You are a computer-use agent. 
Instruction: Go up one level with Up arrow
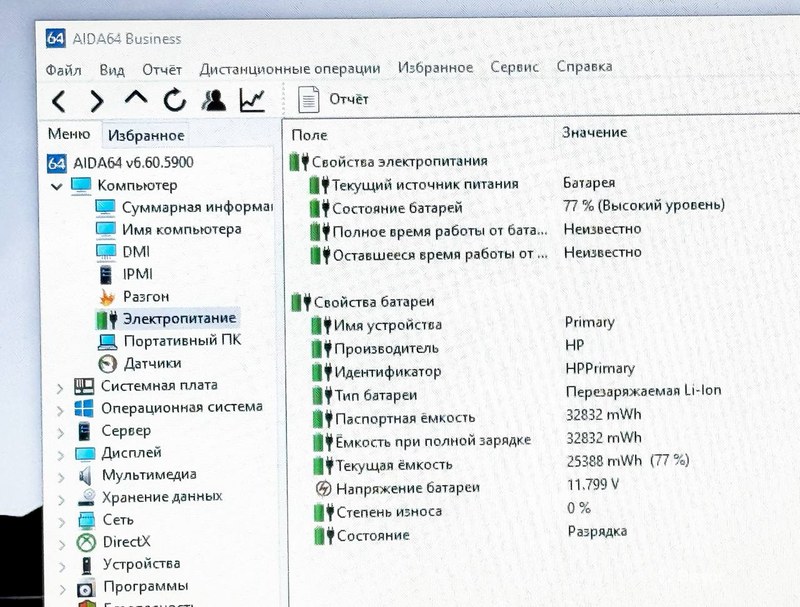click(x=136, y=97)
